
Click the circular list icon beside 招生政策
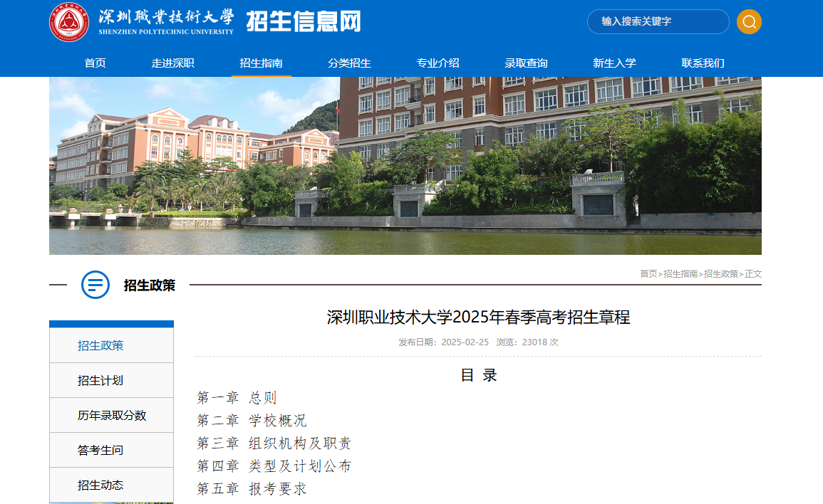[x=93, y=285]
